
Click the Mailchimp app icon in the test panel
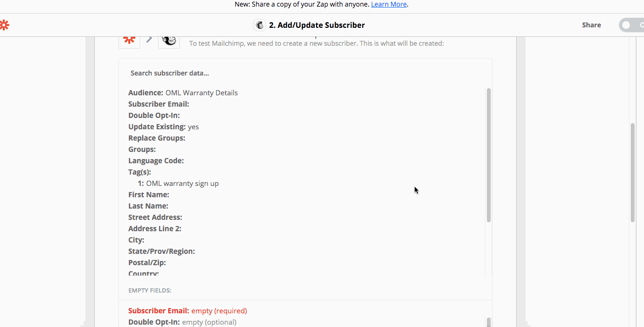point(169,41)
